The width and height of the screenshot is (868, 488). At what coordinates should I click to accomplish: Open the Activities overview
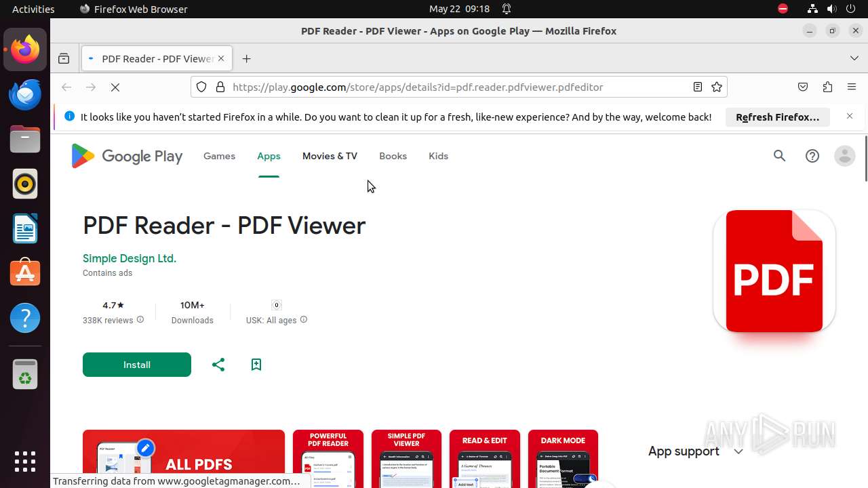click(33, 9)
